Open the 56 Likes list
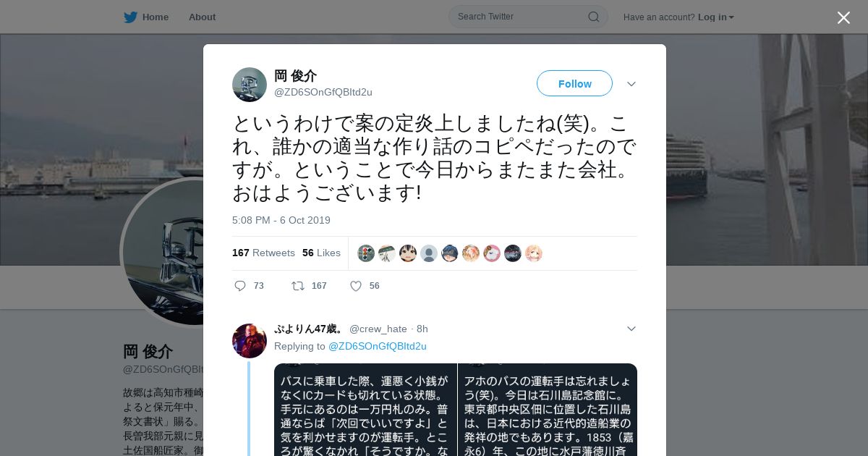Viewport: 868px width, 456px height. [321, 253]
